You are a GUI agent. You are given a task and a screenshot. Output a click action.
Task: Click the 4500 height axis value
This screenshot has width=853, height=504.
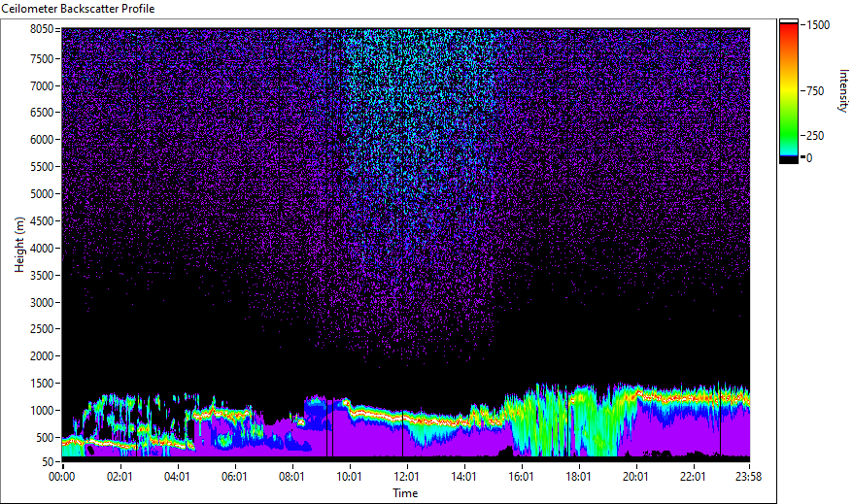point(42,221)
